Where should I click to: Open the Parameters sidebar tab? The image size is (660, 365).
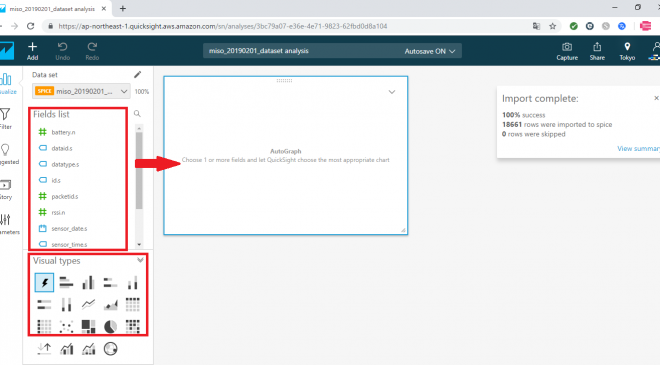coord(6,224)
